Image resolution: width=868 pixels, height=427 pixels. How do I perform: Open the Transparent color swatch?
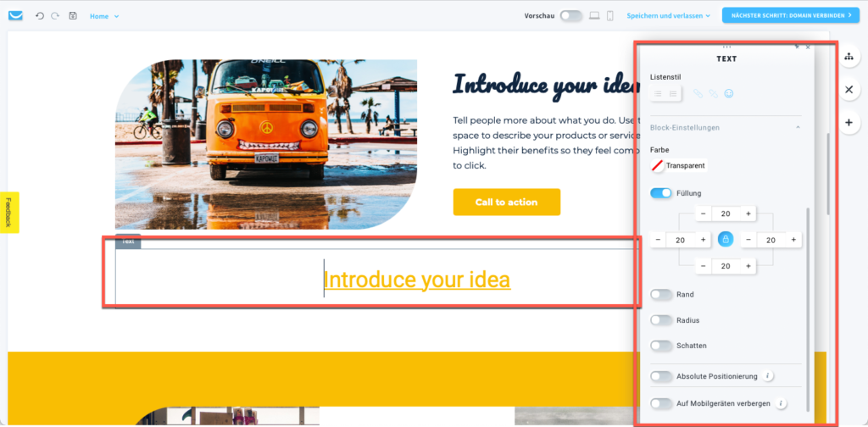(x=679, y=165)
